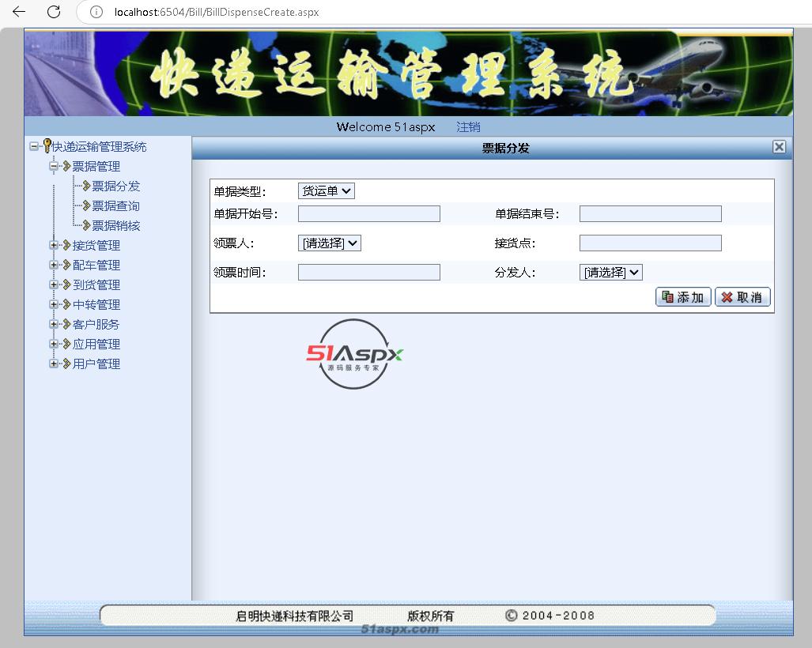
Task: Click arrow icon beside 用户管理
Action: click(66, 364)
